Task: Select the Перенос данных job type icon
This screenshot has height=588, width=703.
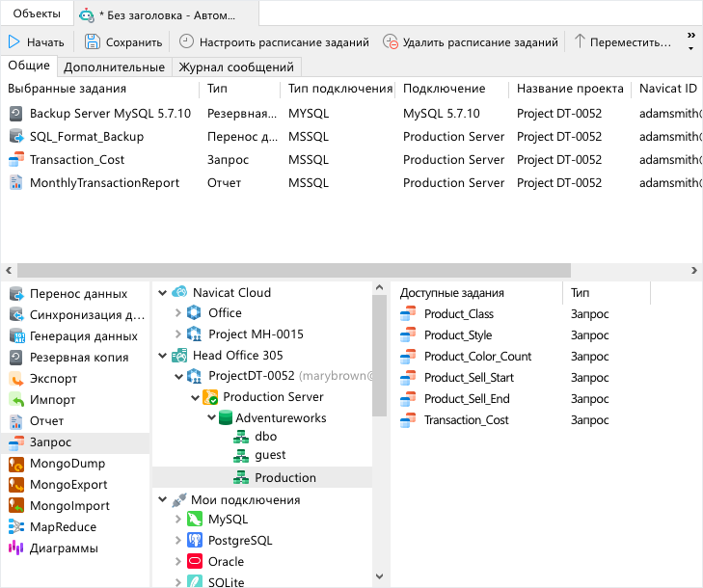Action: click(16, 294)
